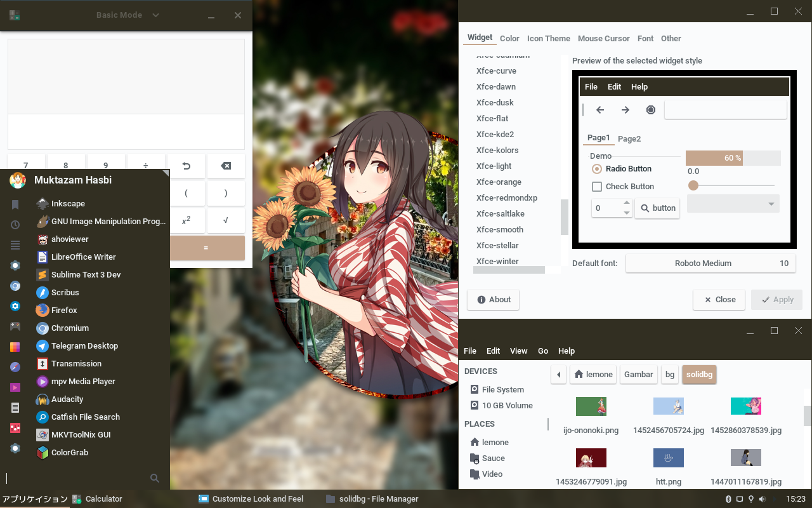Launch Firefox from the app list
This screenshot has width=812, height=508.
pos(101,311)
